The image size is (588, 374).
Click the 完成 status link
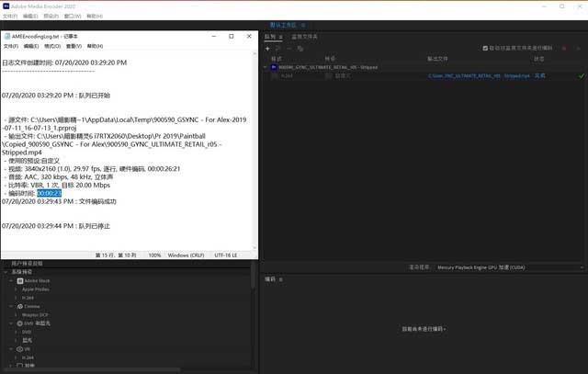tap(540, 75)
